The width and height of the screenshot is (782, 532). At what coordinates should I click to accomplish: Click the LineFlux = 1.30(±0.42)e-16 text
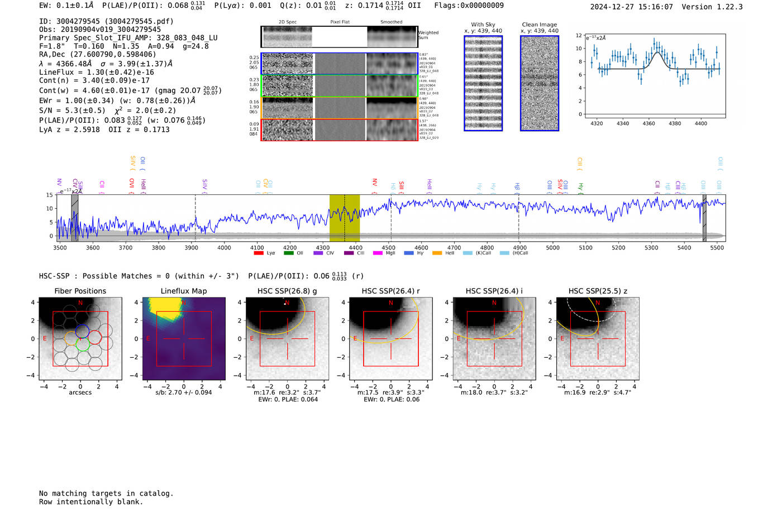pyautogui.click(x=97, y=73)
